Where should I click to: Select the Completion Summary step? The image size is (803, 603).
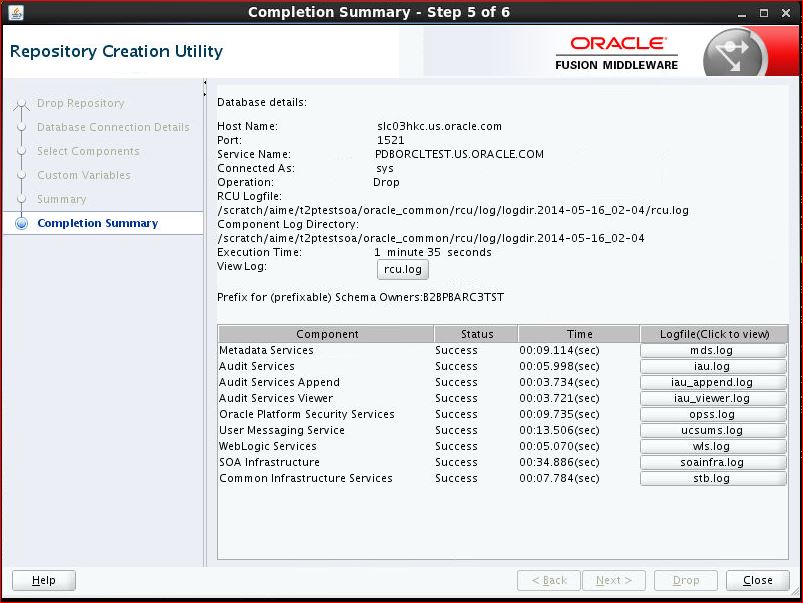[x=97, y=223]
